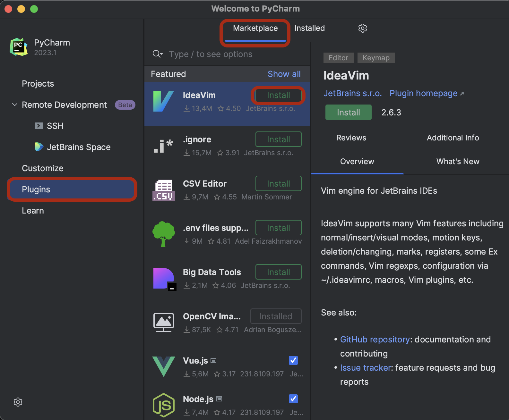
Task: Open the Plugin homepage link
Action: (x=423, y=93)
